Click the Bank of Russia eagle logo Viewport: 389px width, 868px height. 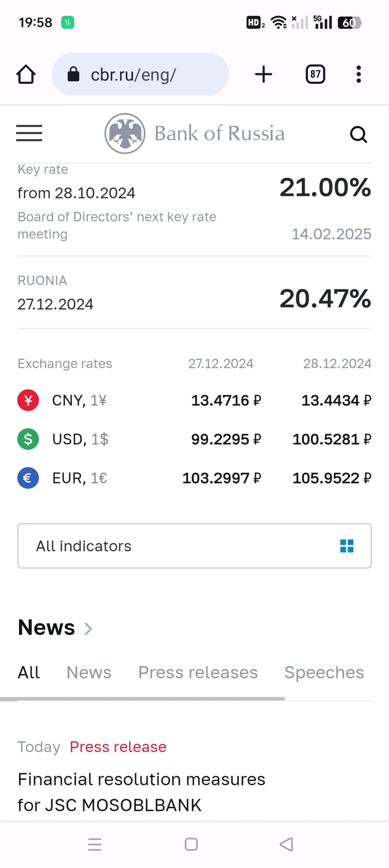(125, 133)
